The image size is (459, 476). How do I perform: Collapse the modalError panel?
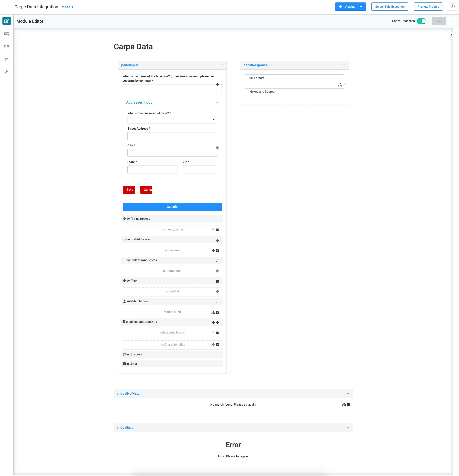(348, 427)
